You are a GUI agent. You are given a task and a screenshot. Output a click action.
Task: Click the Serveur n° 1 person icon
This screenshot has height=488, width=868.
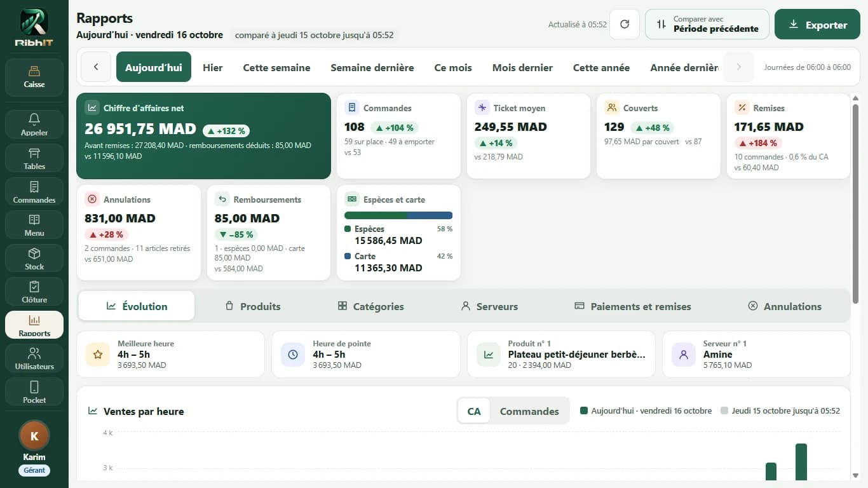684,355
